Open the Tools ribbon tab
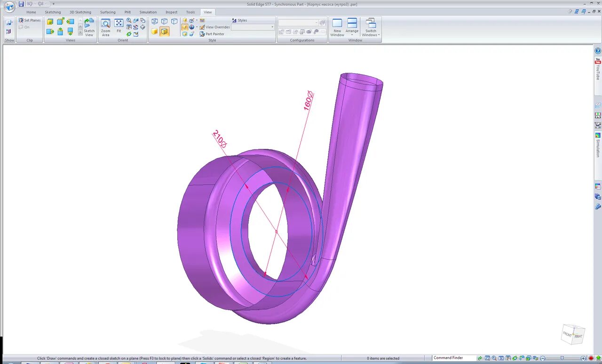The width and height of the screenshot is (602, 364). [x=190, y=12]
